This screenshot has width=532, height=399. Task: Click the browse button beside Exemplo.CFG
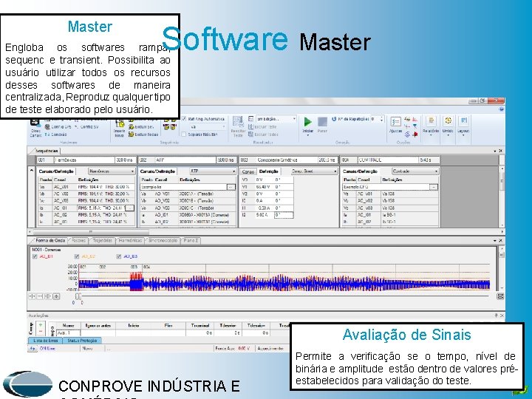pos(434,187)
